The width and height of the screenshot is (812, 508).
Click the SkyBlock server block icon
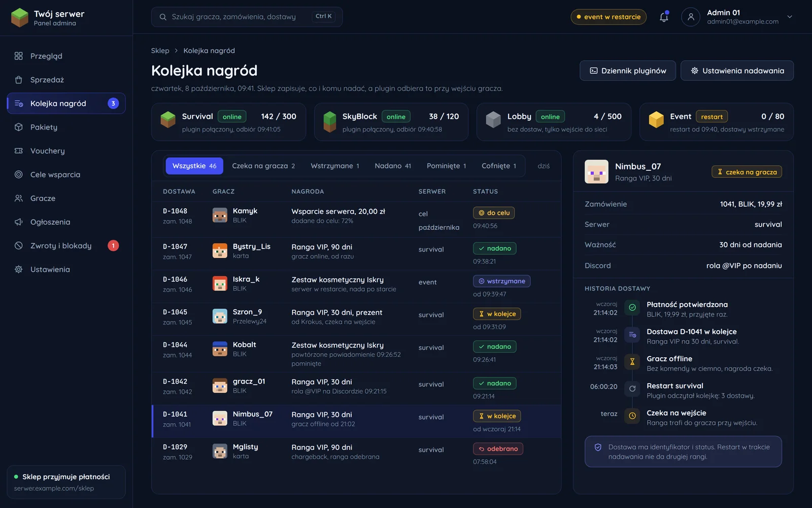click(330, 121)
